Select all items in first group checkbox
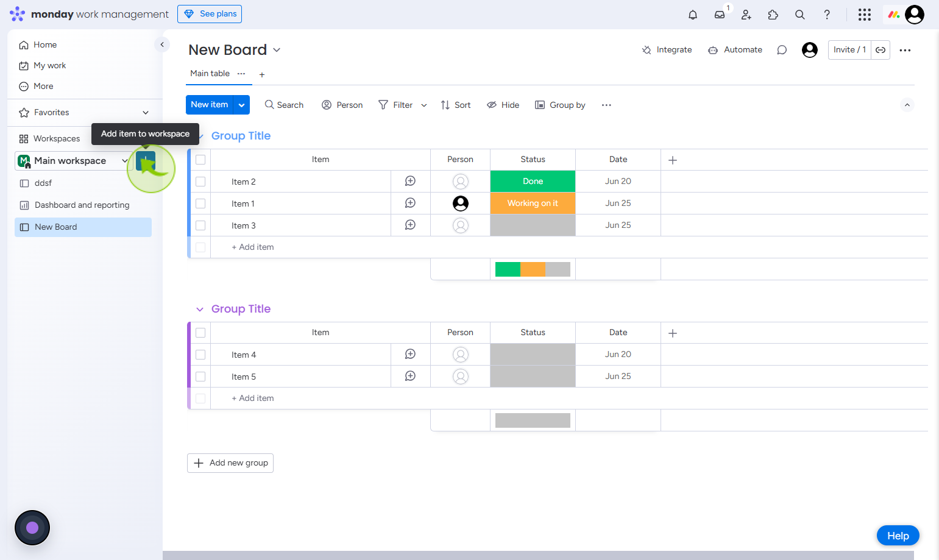 click(200, 160)
